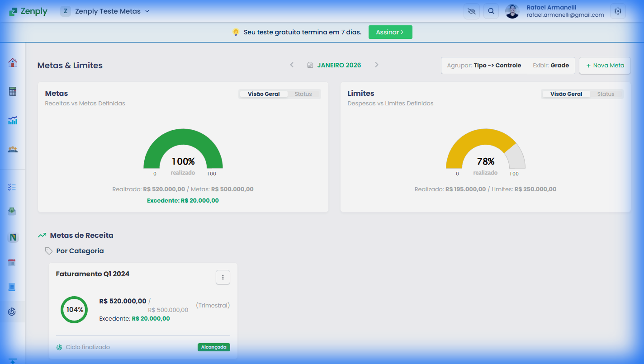Click the search magnifier icon in header
The image size is (644, 364).
pyautogui.click(x=491, y=11)
